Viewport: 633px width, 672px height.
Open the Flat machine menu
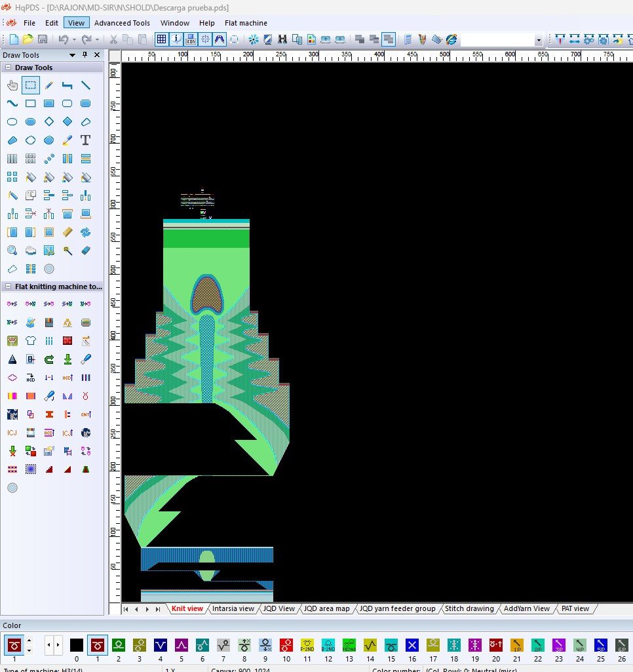[246, 23]
